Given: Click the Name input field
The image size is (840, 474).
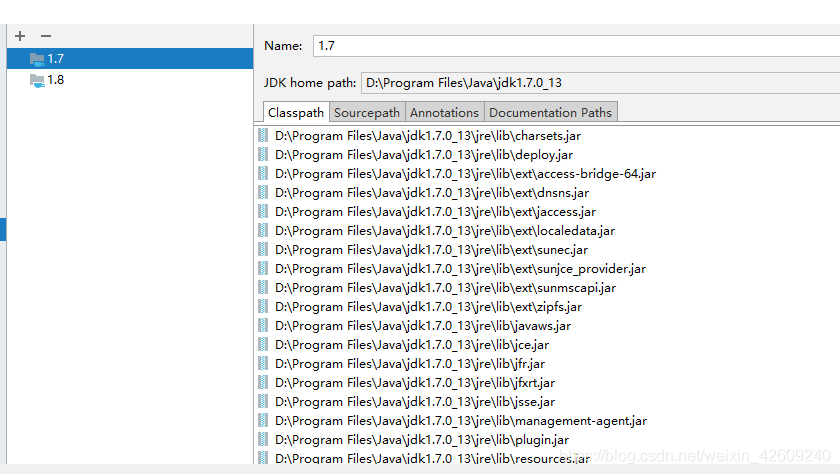Looking at the screenshot, I should click(x=576, y=46).
